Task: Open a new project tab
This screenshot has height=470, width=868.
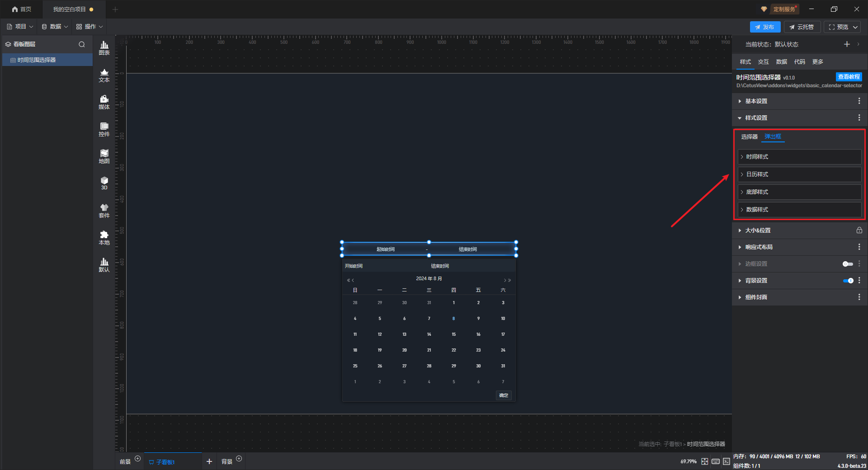Action: point(115,9)
